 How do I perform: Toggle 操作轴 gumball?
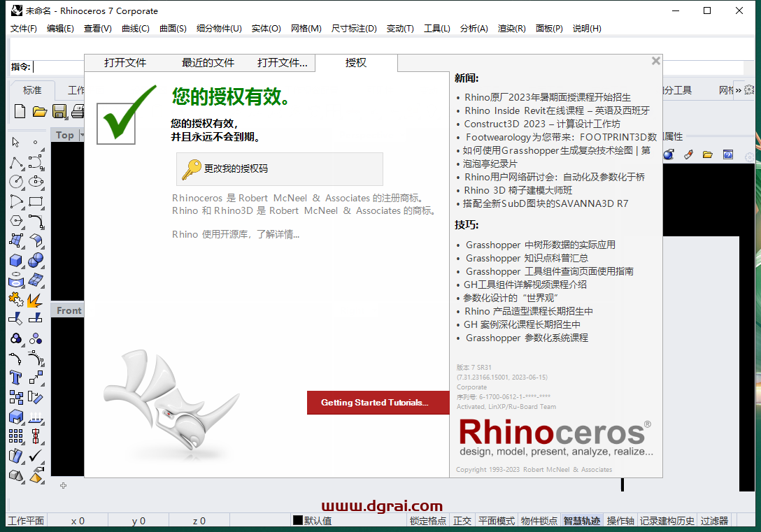tap(620, 520)
